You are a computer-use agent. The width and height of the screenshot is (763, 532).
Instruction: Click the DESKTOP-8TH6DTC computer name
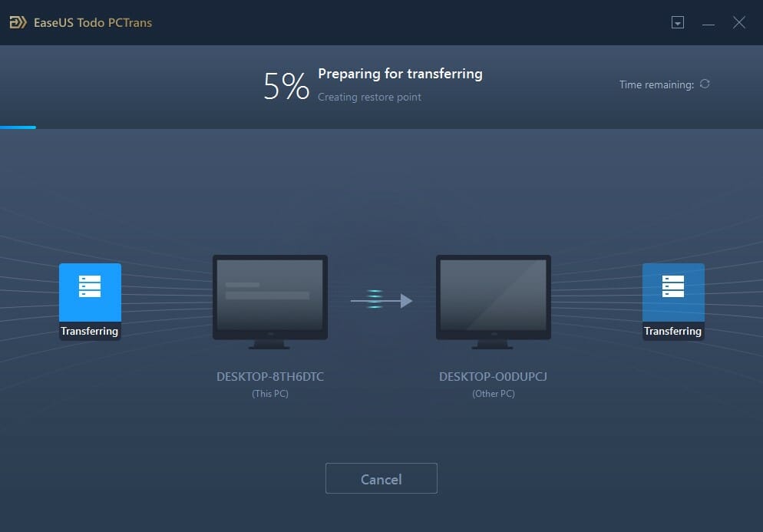coord(270,376)
